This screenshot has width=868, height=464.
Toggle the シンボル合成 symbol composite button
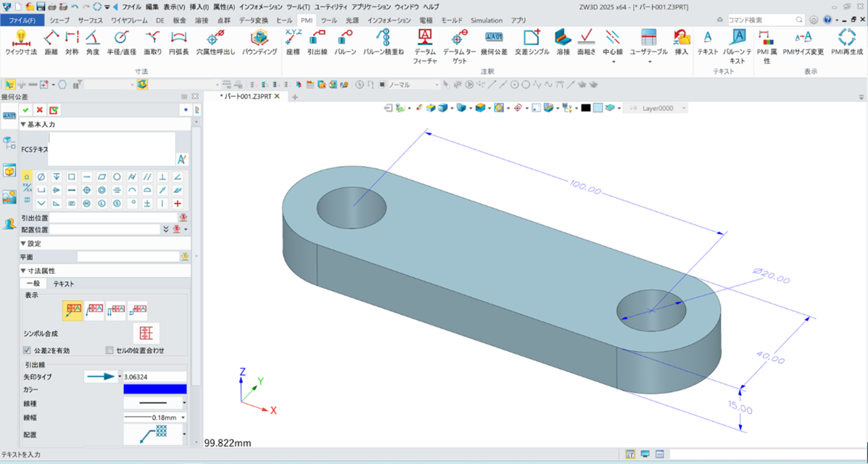click(146, 333)
